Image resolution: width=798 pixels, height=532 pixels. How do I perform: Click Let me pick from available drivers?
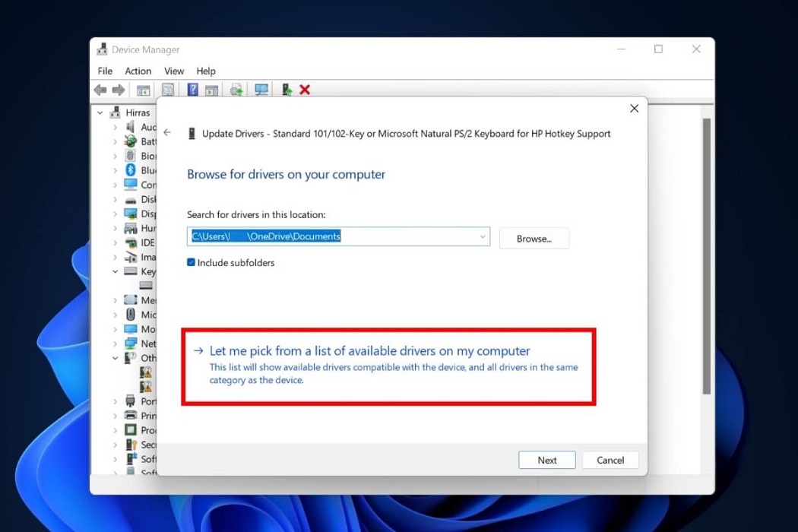pyautogui.click(x=369, y=351)
